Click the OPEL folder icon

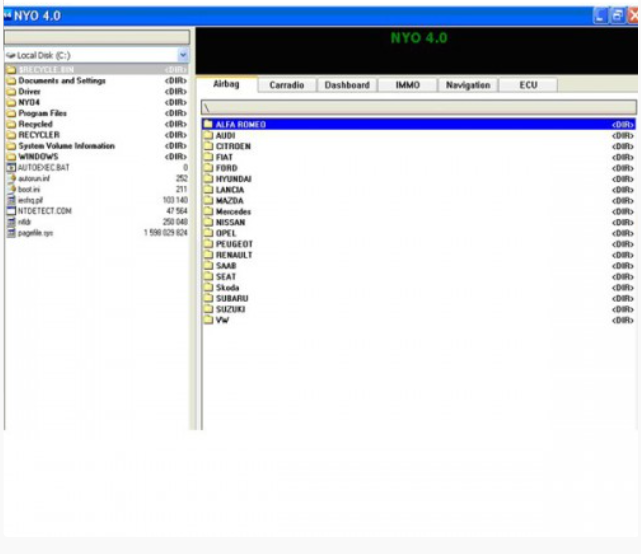(208, 233)
